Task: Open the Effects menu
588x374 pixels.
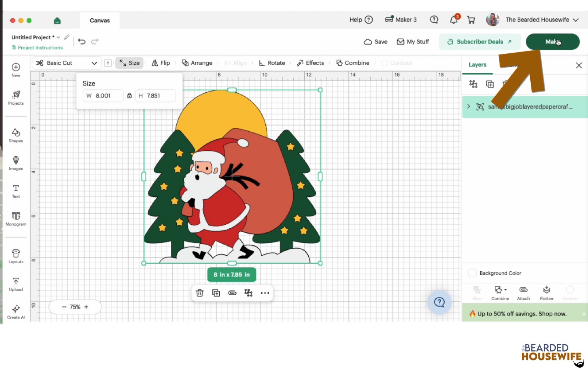Action: click(x=311, y=63)
